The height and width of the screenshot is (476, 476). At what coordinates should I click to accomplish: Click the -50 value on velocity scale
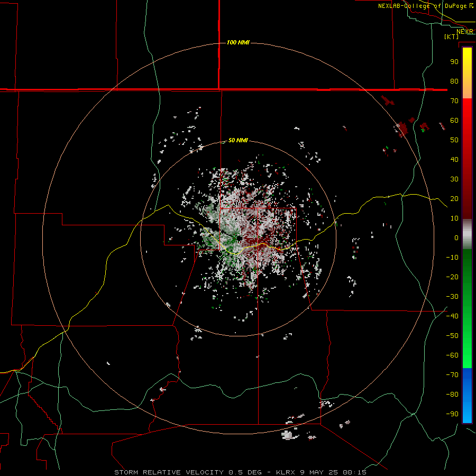coord(452,335)
